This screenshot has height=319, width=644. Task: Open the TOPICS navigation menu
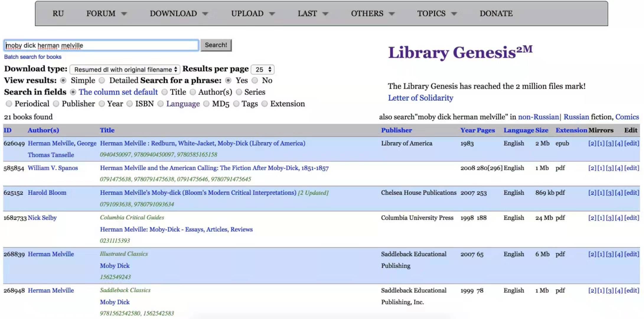point(437,14)
